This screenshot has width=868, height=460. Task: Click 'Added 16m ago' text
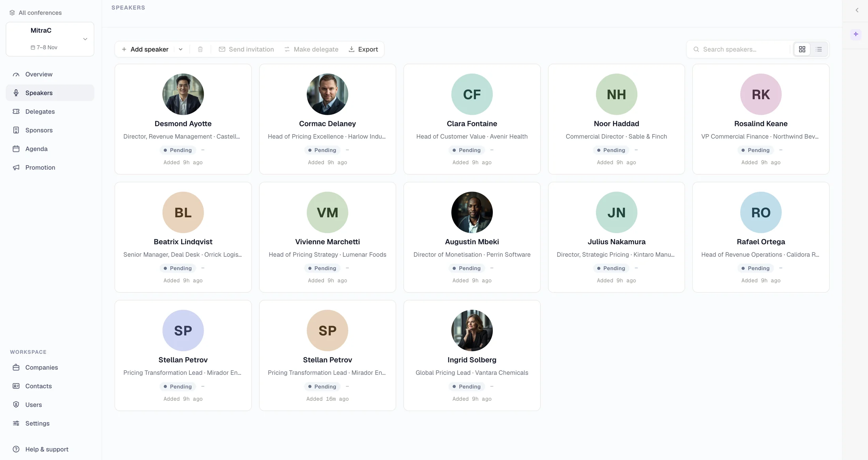coord(327,399)
